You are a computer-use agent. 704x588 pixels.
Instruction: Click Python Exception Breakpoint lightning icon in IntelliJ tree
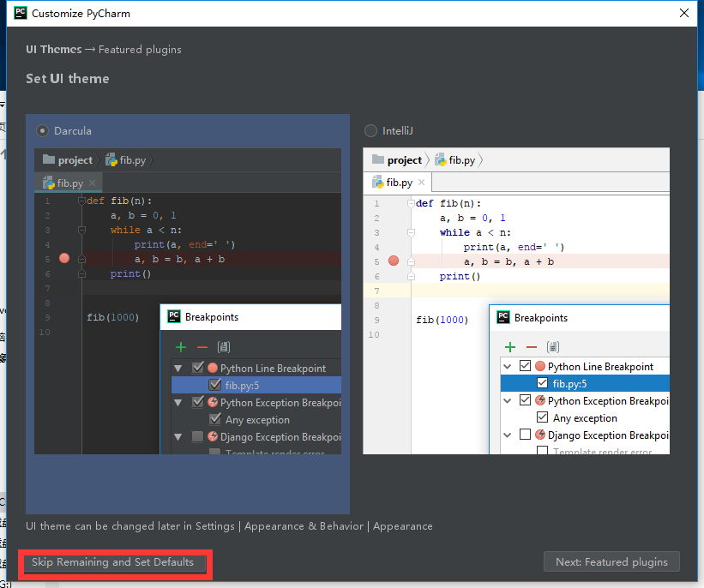coord(540,400)
